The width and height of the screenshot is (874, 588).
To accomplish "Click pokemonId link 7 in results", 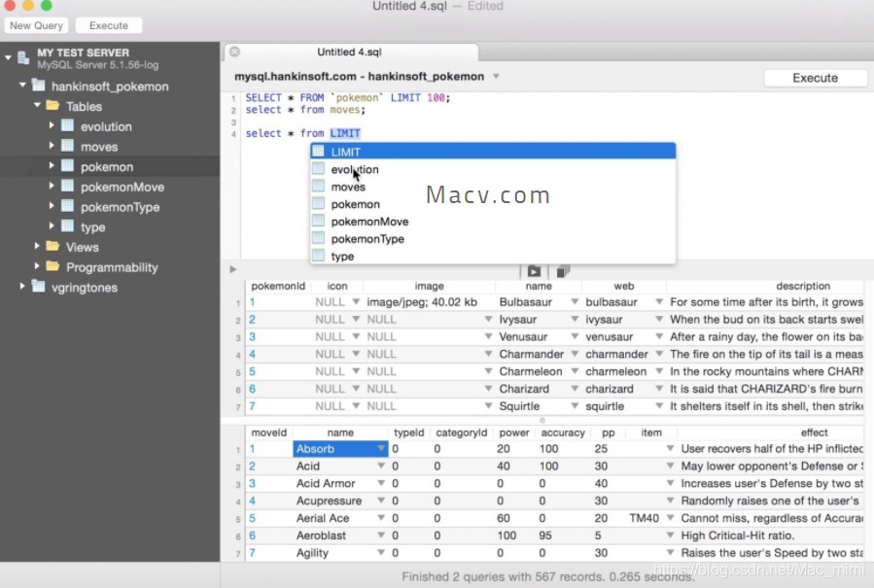I will coord(253,405).
